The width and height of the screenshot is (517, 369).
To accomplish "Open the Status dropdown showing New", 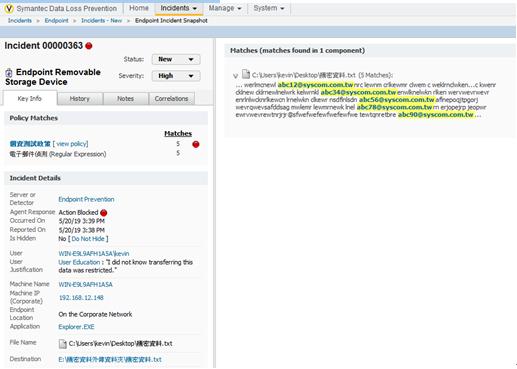I will pyautogui.click(x=176, y=59).
